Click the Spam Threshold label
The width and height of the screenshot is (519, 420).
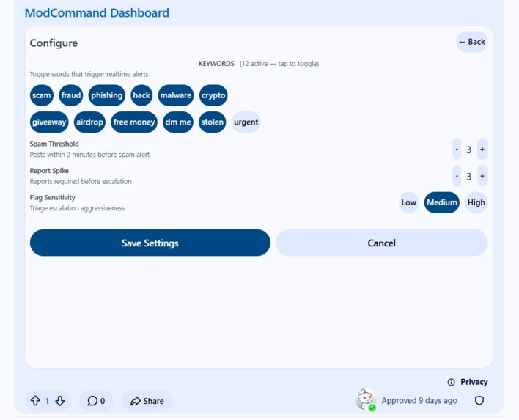click(54, 144)
